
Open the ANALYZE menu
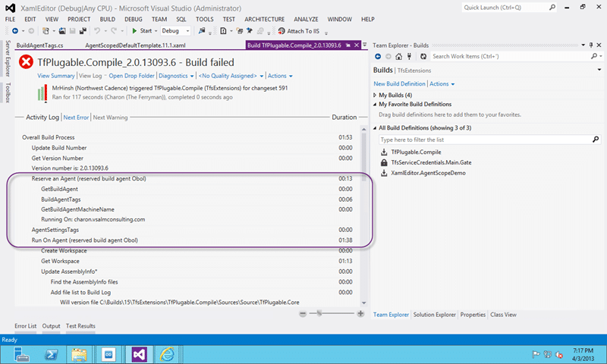(306, 19)
